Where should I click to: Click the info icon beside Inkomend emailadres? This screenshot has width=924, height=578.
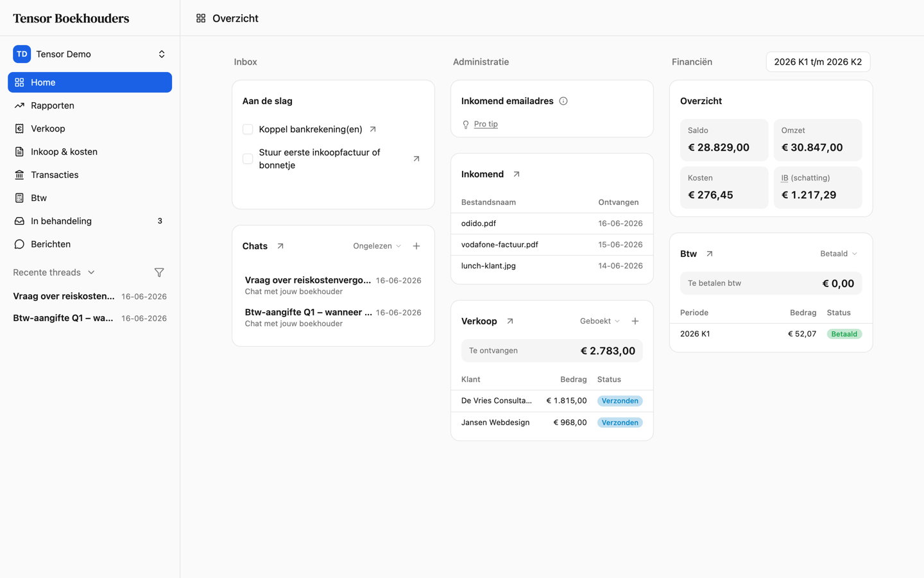563,101
